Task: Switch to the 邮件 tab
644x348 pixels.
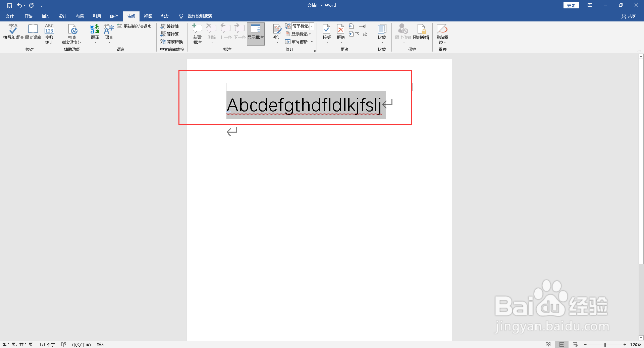Action: point(114,16)
